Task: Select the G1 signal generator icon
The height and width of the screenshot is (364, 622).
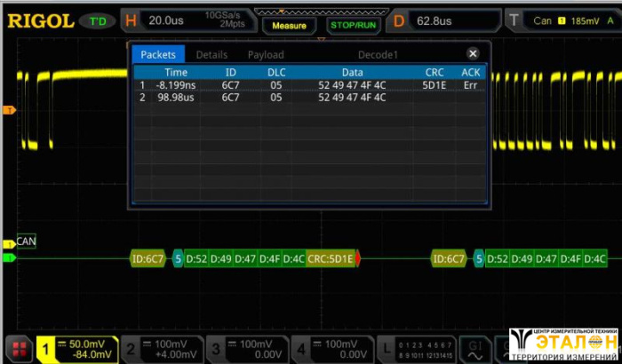Action: pos(475,348)
